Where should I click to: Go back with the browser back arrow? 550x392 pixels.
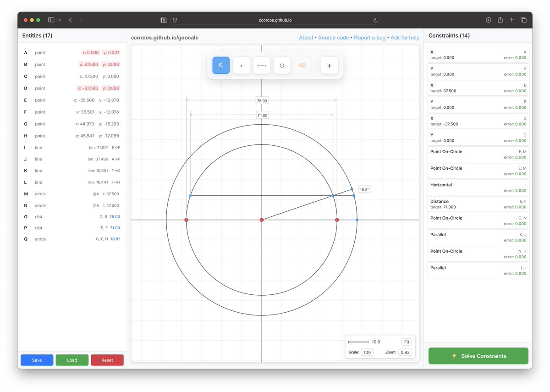point(70,20)
